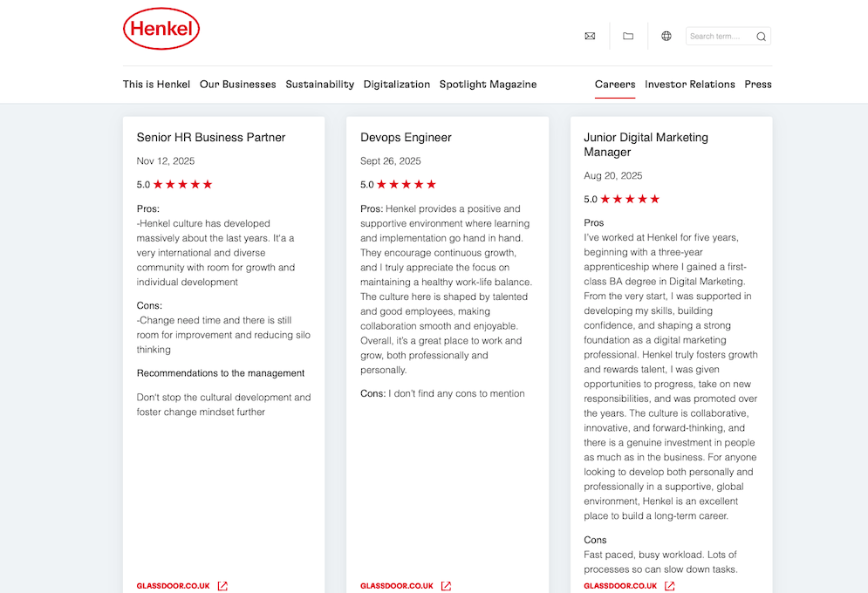Open Spotlight Magazine
The height and width of the screenshot is (593, 868).
488,85
